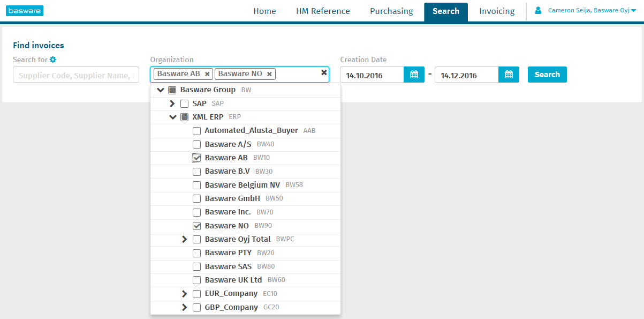This screenshot has height=319, width=644.
Task: Check the EUR_Company checkbox
Action: click(196, 294)
